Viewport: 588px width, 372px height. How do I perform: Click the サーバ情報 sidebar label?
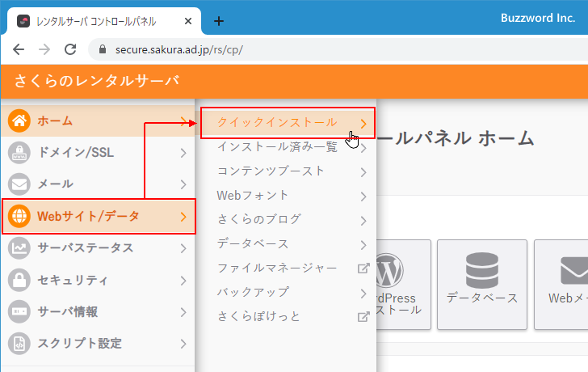pyautogui.click(x=68, y=311)
